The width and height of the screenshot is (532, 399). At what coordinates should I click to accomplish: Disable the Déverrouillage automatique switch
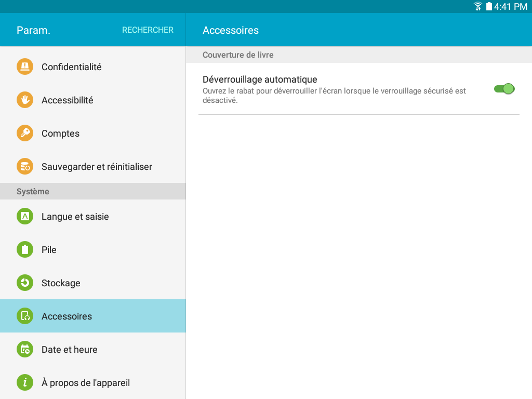click(504, 89)
